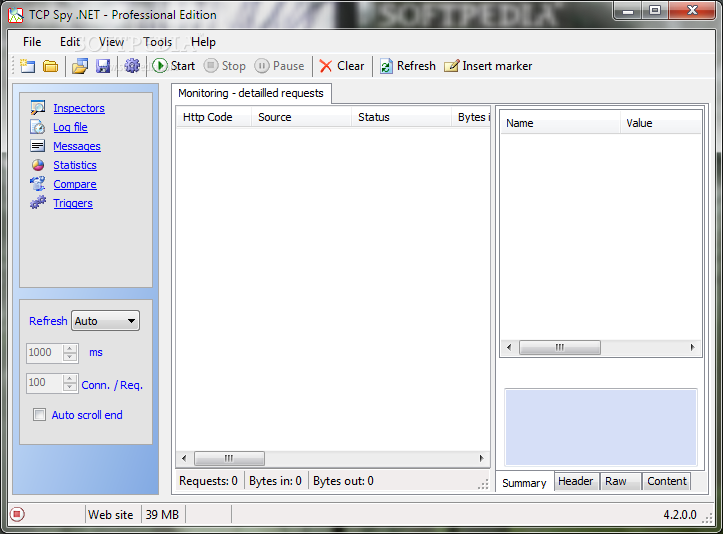Click the save floppy disk icon

click(103, 66)
